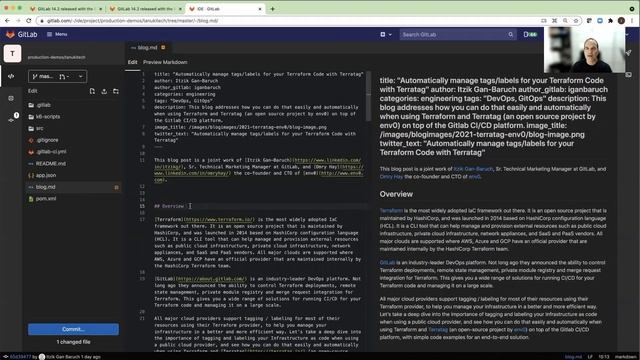Switch to the Preview Markdown tab
Image resolution: width=640 pixels, height=360 pixels.
click(165, 62)
